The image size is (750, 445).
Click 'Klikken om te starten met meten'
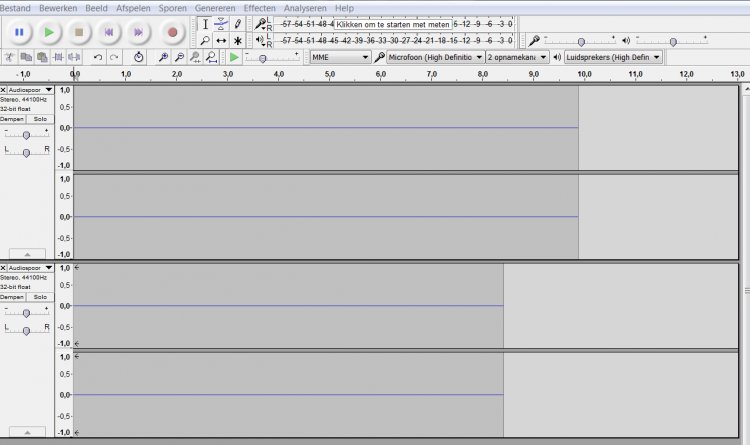coord(393,24)
